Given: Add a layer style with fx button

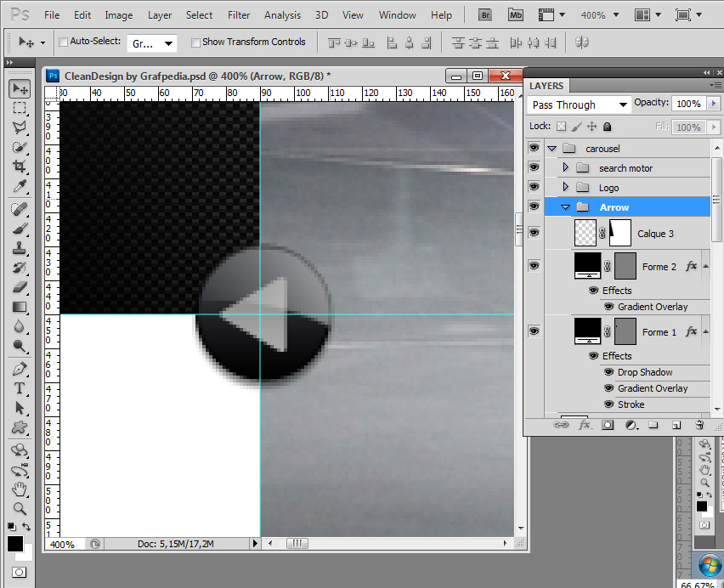Looking at the screenshot, I should point(585,425).
